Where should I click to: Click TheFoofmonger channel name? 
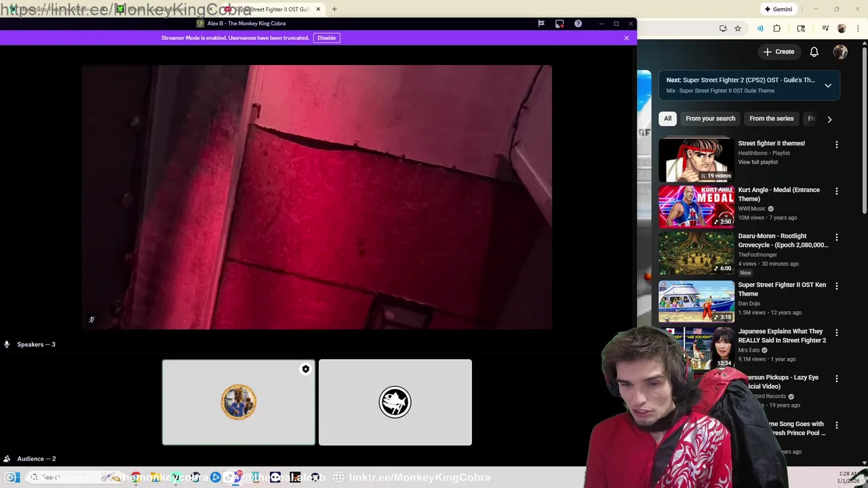(757, 255)
